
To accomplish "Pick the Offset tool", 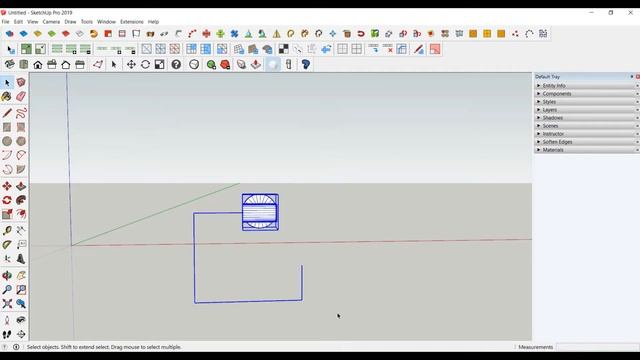I will point(21,214).
